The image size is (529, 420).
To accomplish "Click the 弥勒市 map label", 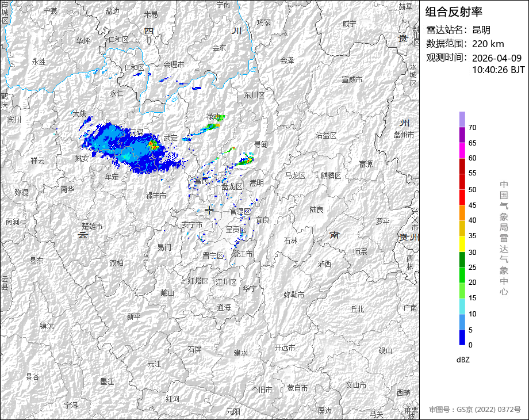I will click(x=294, y=295).
